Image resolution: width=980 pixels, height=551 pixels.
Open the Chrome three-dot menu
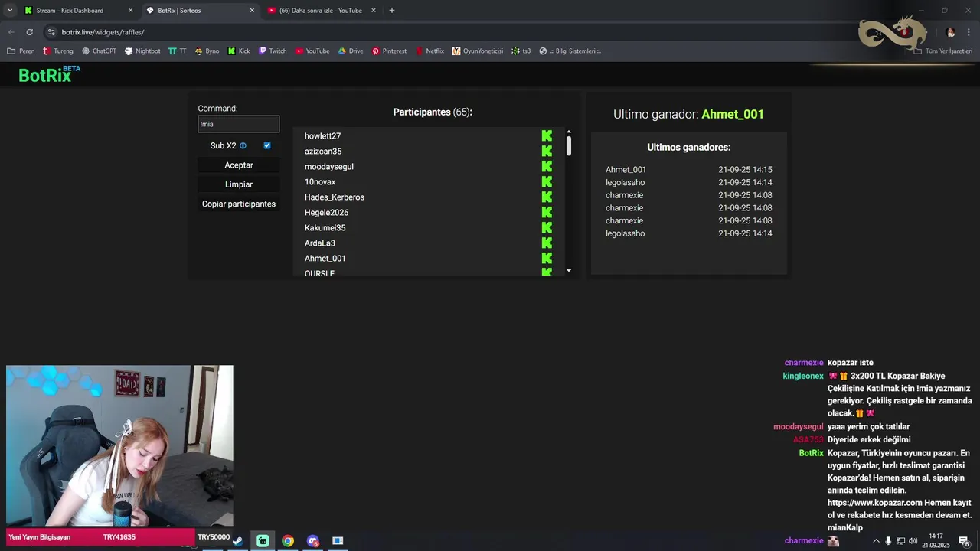(969, 32)
